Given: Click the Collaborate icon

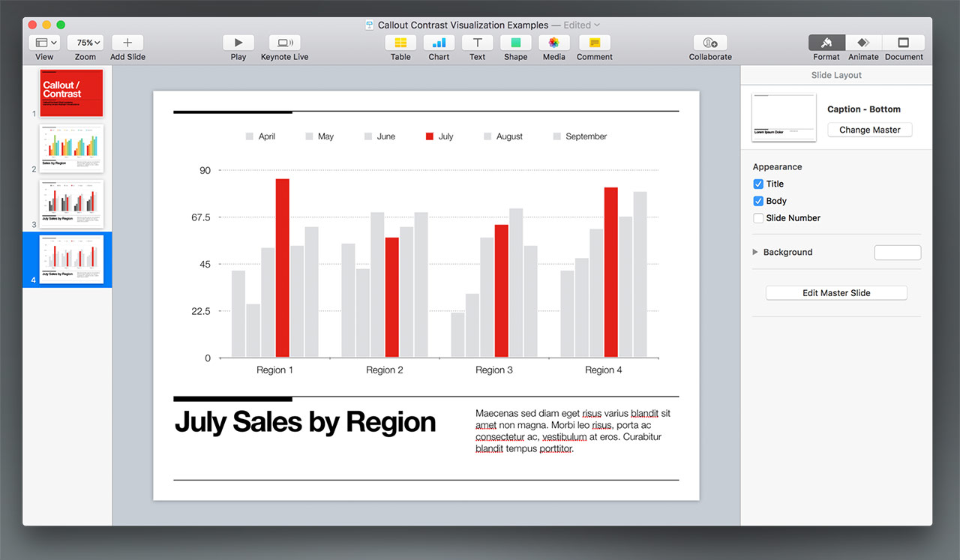Looking at the screenshot, I should pos(710,43).
